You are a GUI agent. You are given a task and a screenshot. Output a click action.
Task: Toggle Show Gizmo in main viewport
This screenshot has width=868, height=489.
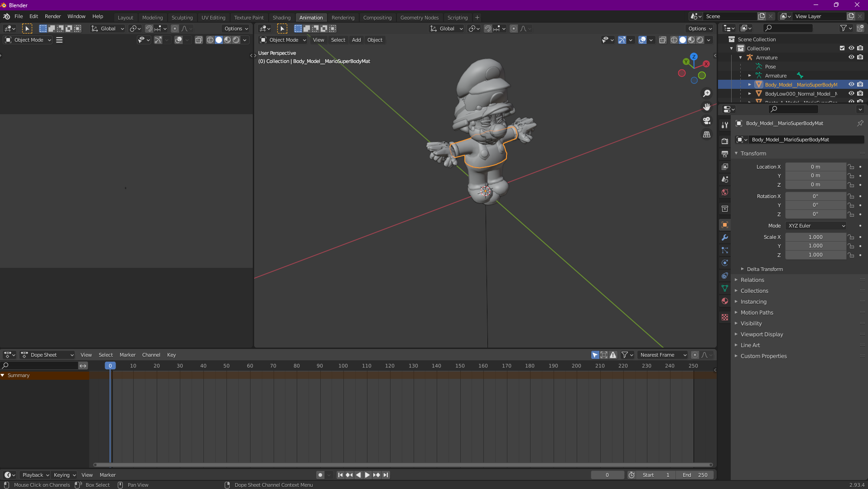click(x=622, y=40)
